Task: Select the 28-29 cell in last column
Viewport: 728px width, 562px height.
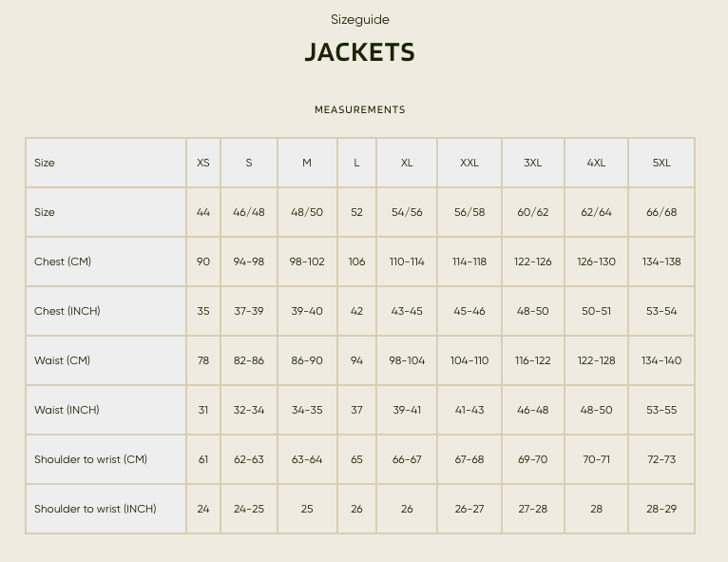Action: pyautogui.click(x=661, y=509)
